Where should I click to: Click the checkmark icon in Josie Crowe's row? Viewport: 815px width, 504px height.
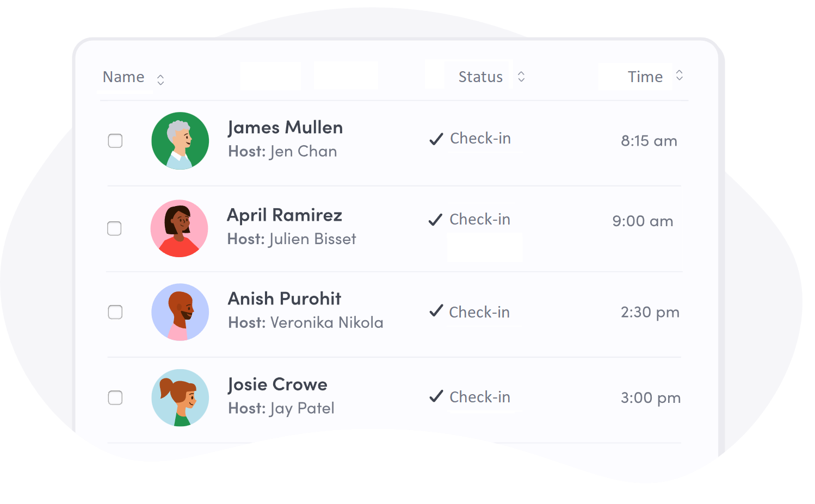coord(436,396)
